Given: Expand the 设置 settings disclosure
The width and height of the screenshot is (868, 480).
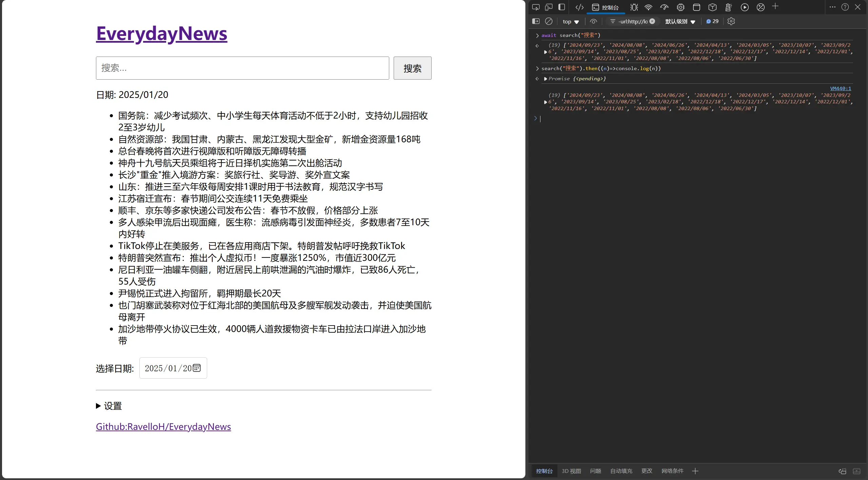Looking at the screenshot, I should pyautogui.click(x=109, y=406).
